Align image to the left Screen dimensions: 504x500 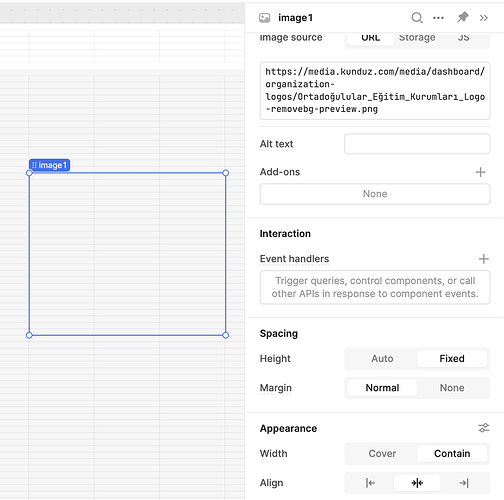370,483
